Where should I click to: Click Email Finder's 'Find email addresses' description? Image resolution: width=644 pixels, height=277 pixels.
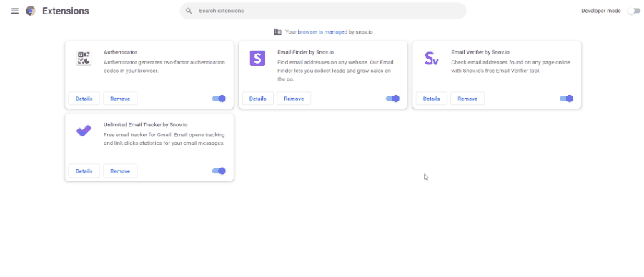point(335,71)
